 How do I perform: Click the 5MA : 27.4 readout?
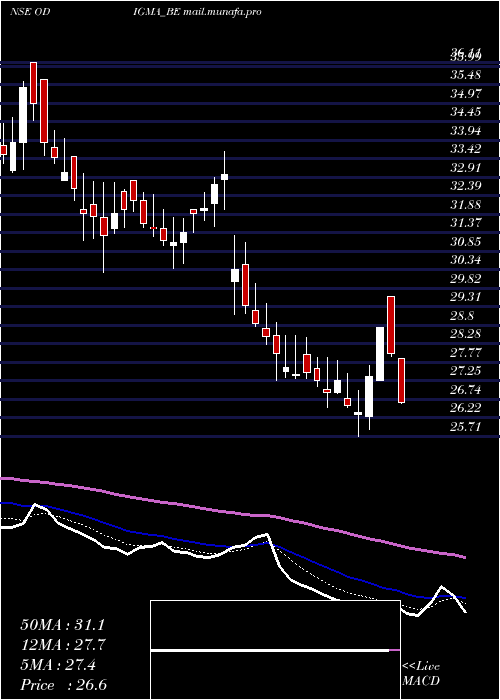58,665
